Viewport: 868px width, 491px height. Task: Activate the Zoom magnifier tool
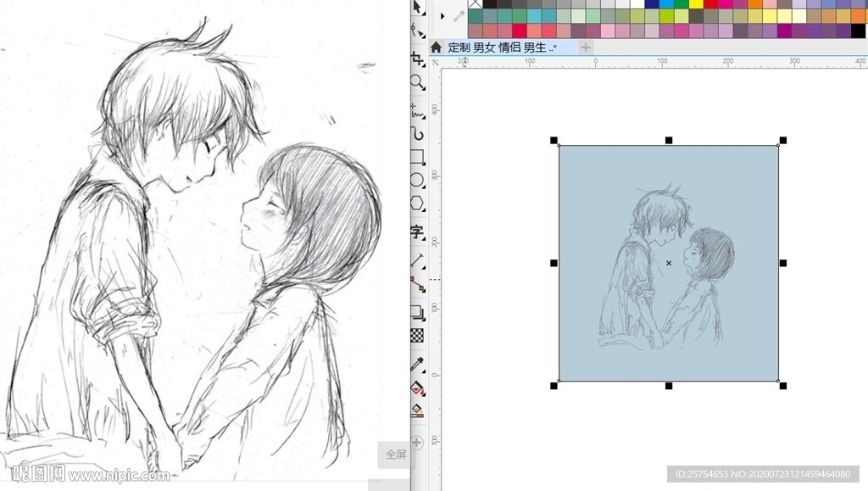[417, 82]
